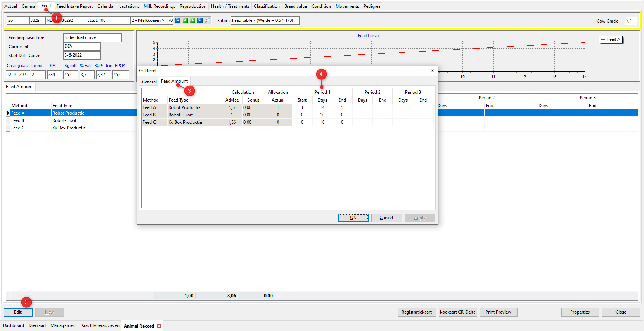Click the animal name field ELSJE 108
Viewport: 644px width, 331px height.
coord(108,20)
